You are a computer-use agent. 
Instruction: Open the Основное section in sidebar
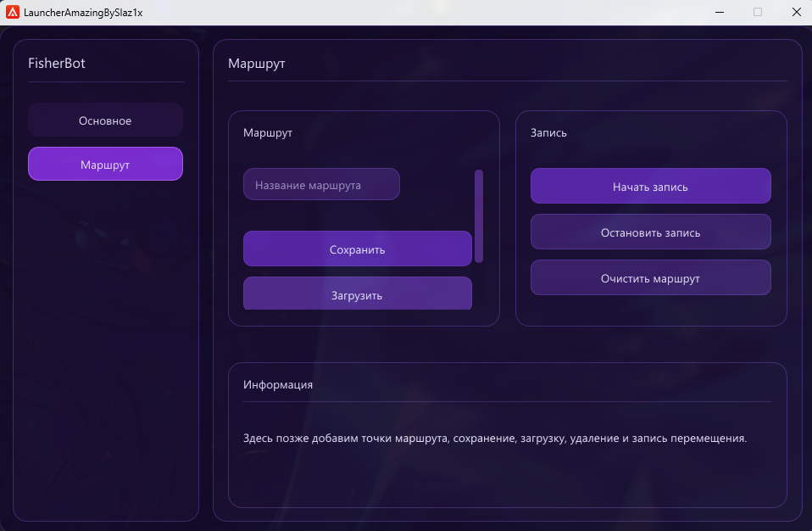tap(105, 120)
